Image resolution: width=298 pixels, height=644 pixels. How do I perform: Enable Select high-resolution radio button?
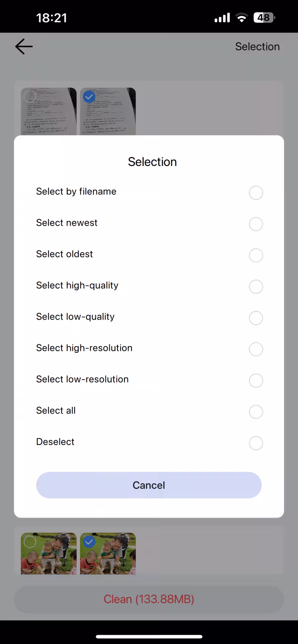click(x=256, y=349)
